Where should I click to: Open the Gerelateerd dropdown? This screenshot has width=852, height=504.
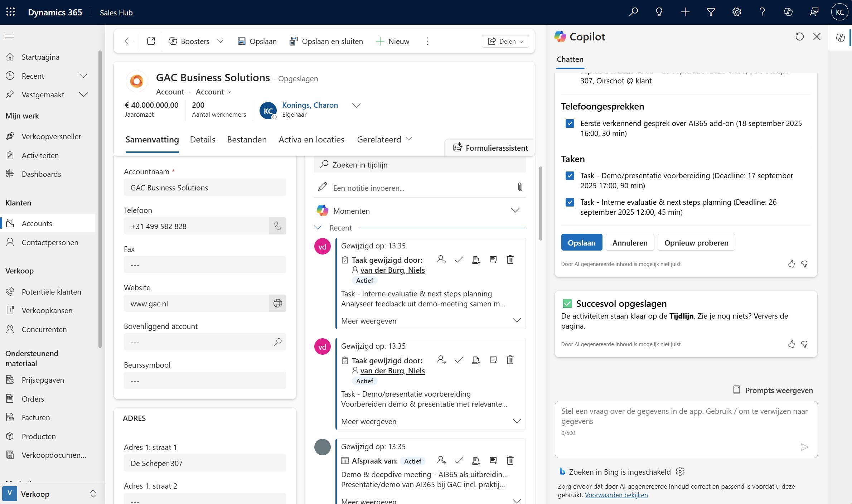(x=384, y=139)
